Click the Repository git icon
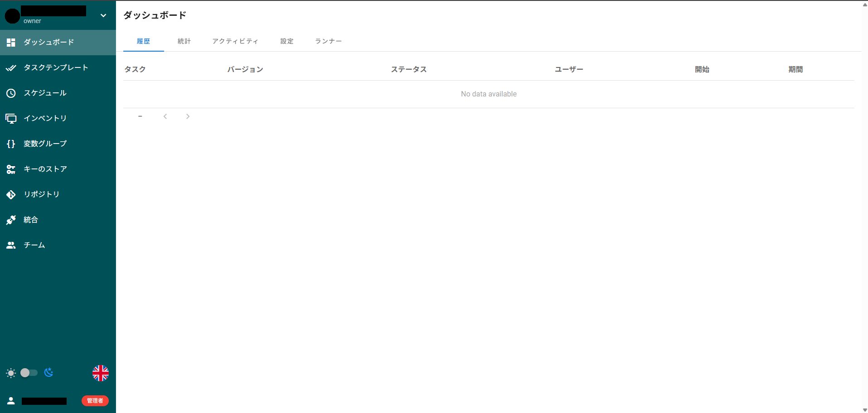Viewport: 868px width, 413px height. tap(11, 195)
